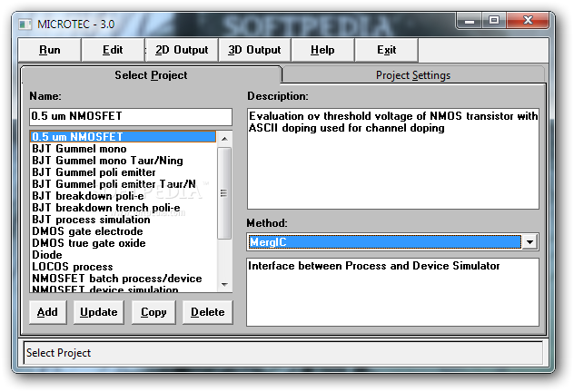
Task: Select NMOSFET device simulation project
Action: click(124, 289)
